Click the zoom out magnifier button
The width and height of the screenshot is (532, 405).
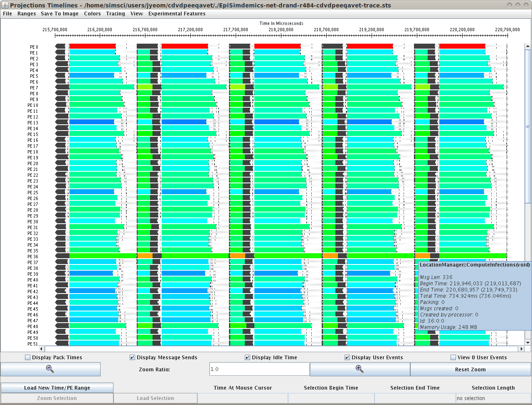tap(50, 369)
